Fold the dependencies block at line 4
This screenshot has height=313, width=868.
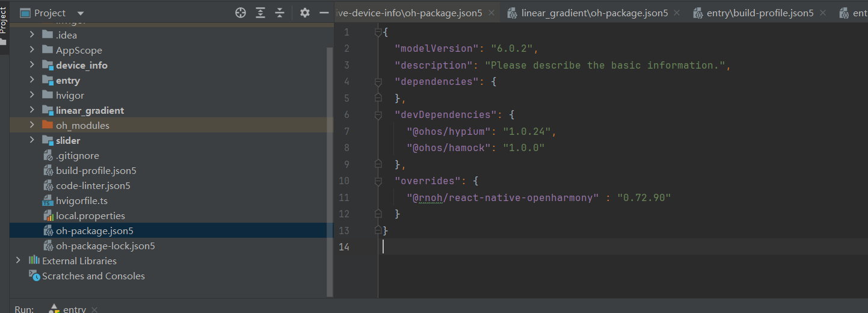coord(378,81)
